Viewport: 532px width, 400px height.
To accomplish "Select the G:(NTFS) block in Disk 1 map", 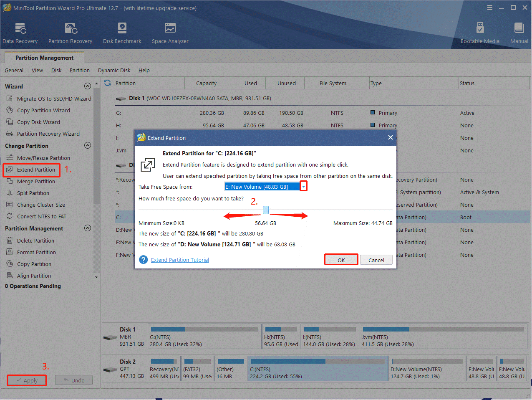I will coord(205,337).
